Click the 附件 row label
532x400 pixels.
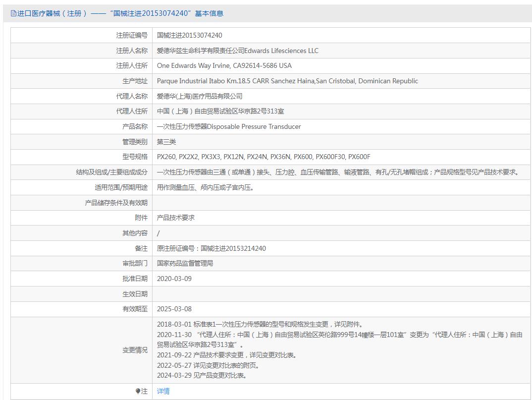141,218
